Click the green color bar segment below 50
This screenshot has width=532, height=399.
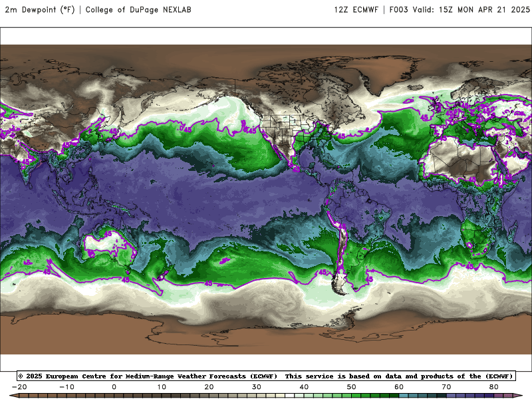pos(356,396)
